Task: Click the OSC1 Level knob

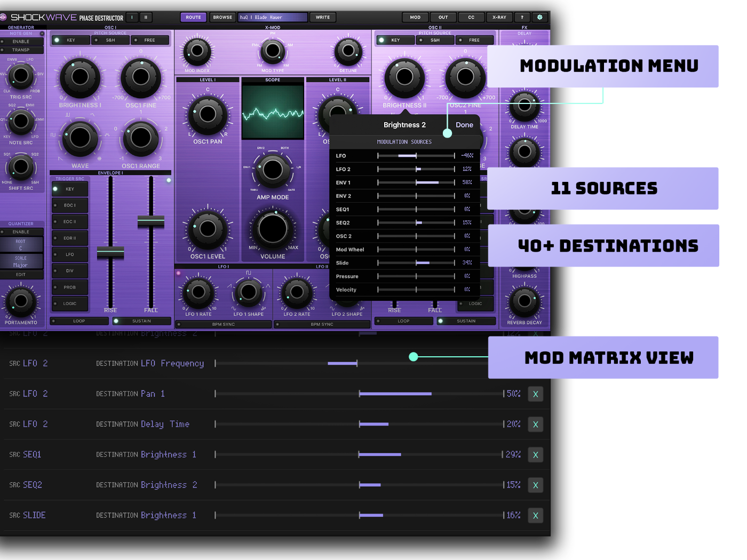Action: (x=208, y=229)
